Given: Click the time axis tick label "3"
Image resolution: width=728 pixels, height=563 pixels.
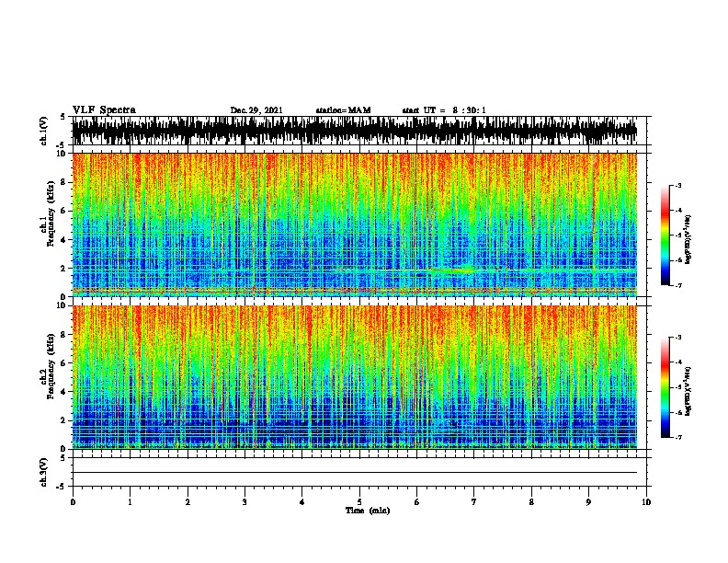Looking at the screenshot, I should click(245, 501).
